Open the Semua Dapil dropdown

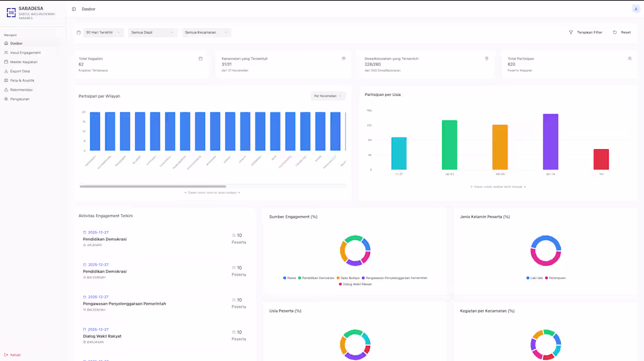(x=153, y=32)
